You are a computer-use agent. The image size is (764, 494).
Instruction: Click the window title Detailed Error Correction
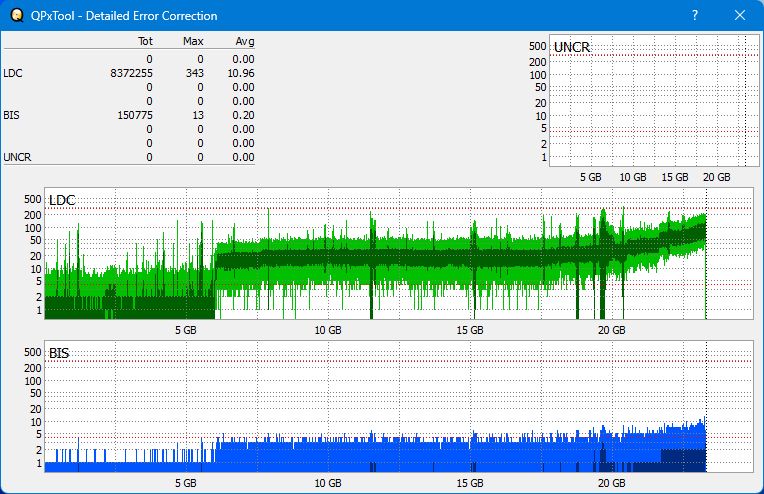124,16
